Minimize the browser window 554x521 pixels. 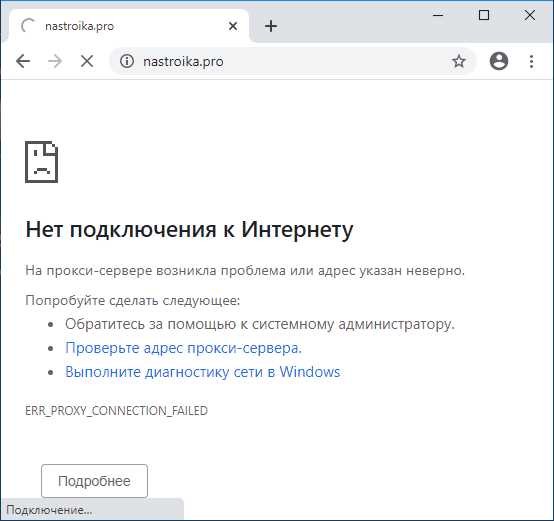[x=438, y=15]
